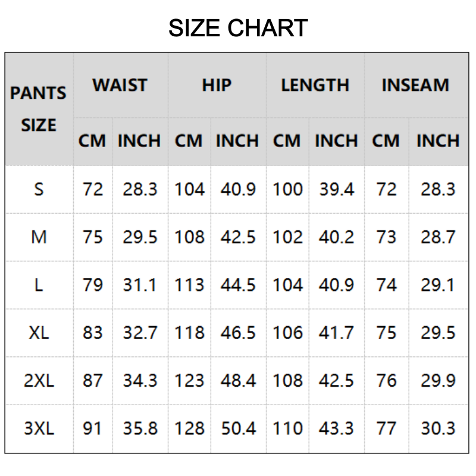The image size is (476, 476).
Task: Click the L size row label
Action: (39, 285)
